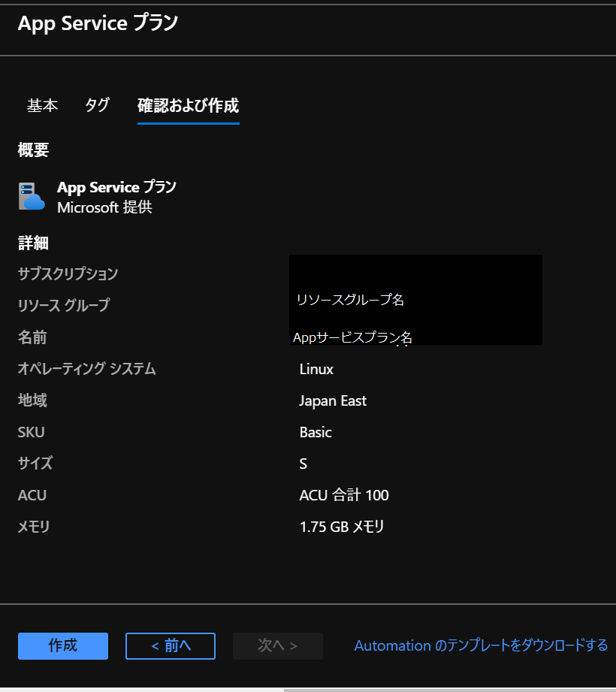Click the Japan East value
Viewport: 616px width, 692px height.
(x=333, y=400)
